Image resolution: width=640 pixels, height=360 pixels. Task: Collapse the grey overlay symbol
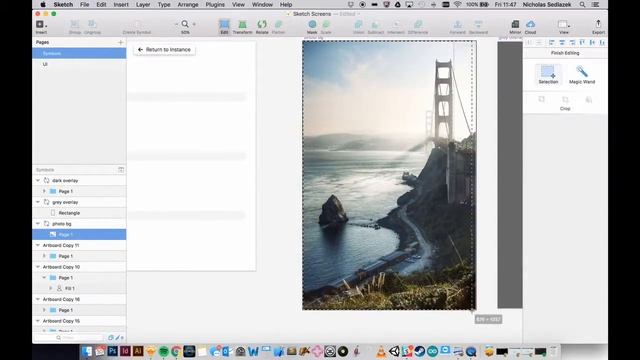coord(38,202)
